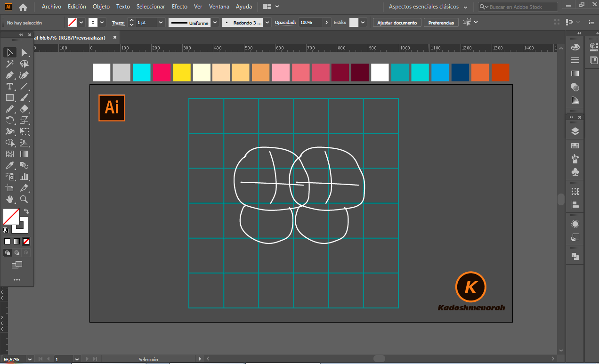
Task: Choose the Rotate tool
Action: tap(9, 120)
